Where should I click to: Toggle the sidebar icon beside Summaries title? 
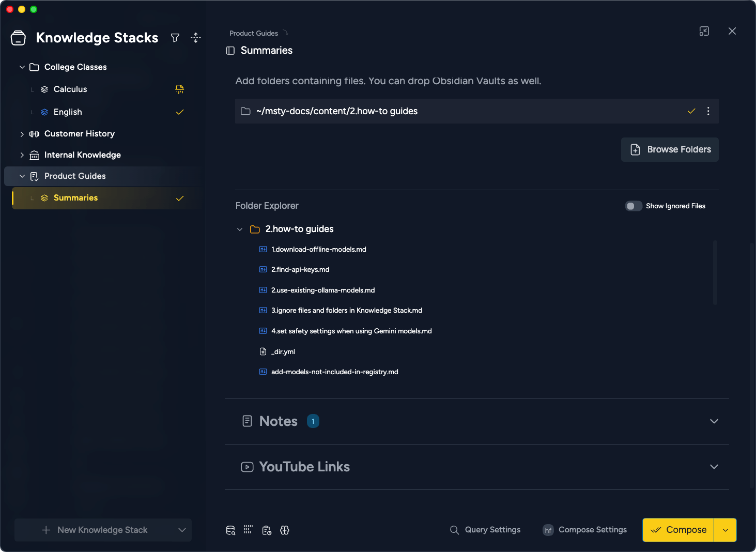230,51
